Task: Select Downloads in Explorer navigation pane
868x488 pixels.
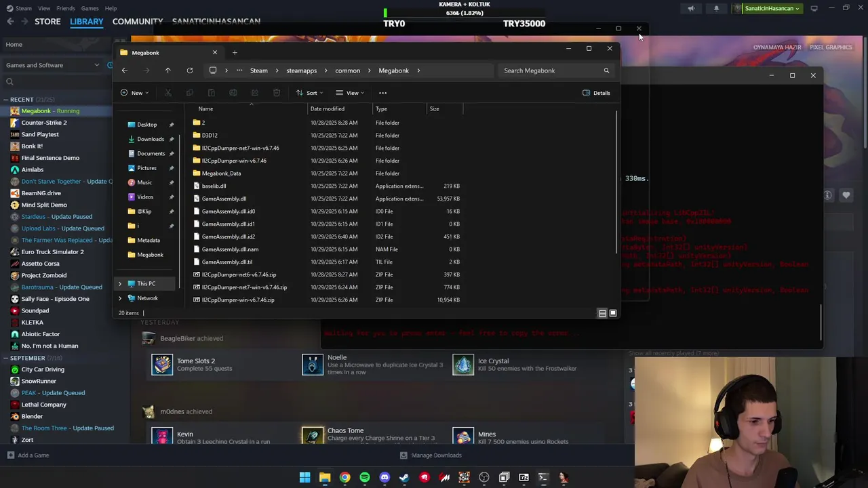Action: tap(151, 139)
